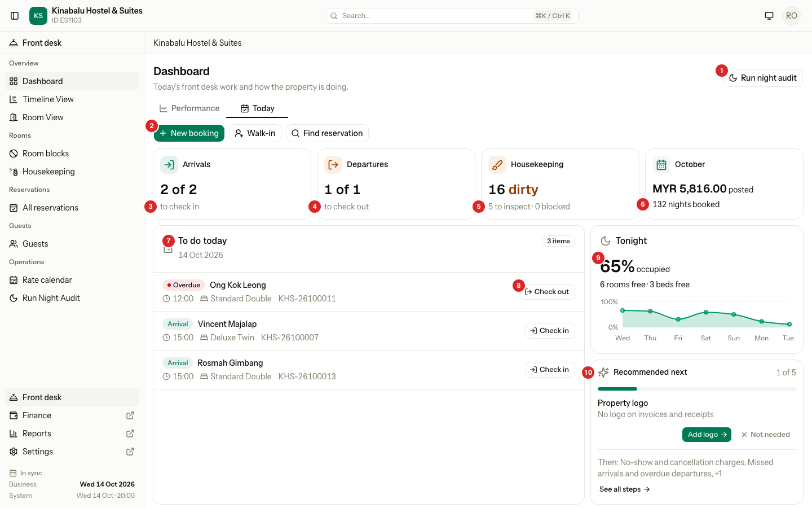Check in Vincent Majalap
Viewport: 812px width, 508px height.
(x=550, y=331)
